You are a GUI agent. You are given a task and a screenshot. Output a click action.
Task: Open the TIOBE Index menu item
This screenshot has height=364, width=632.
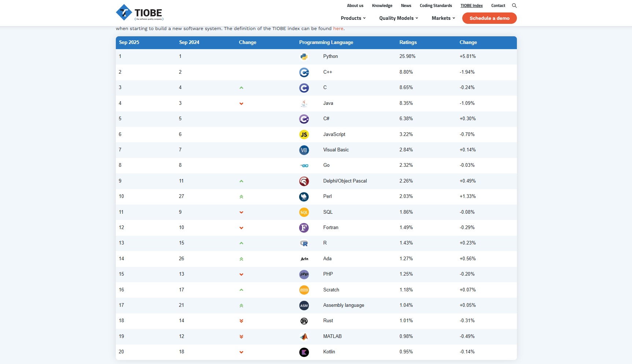471,5
